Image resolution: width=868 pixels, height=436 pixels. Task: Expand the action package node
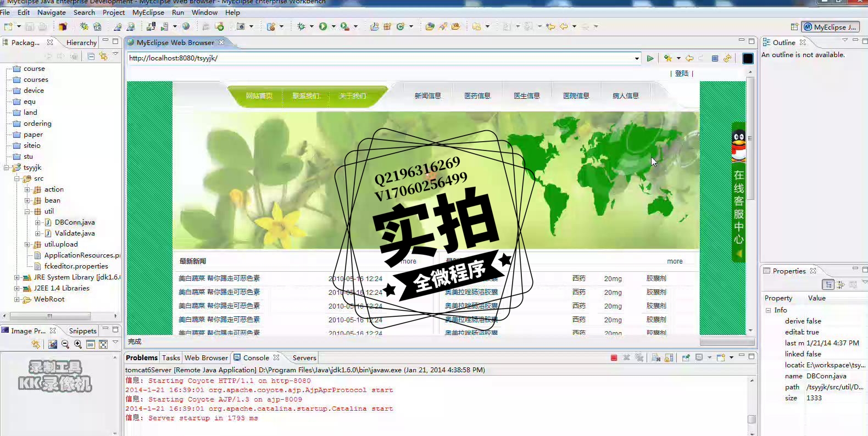coord(27,189)
